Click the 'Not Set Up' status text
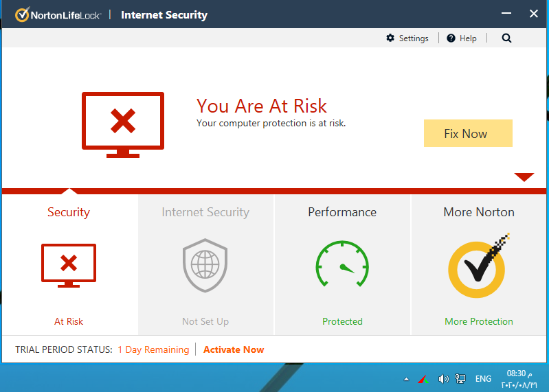Image resolution: width=549 pixels, height=392 pixels. (x=205, y=321)
